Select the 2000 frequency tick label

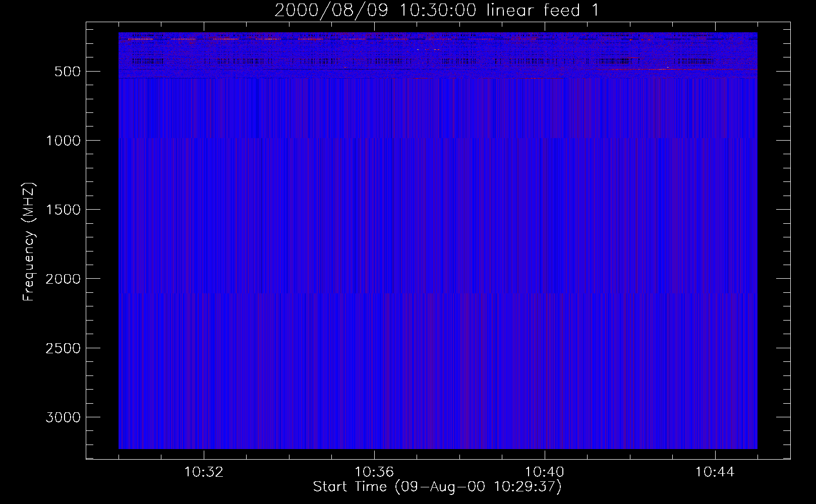pos(63,279)
